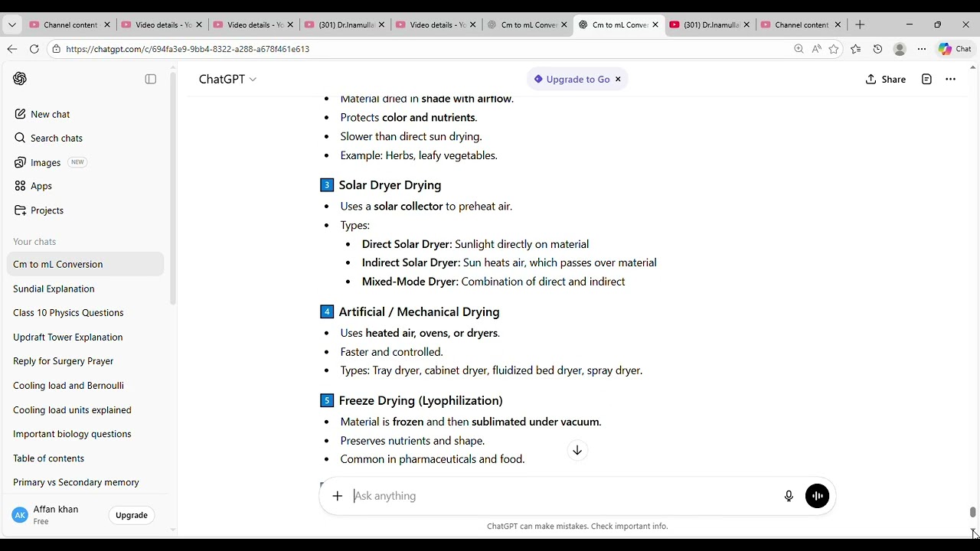Screen dimensions: 980x551
Task: Open the Images section
Action: [45, 162]
